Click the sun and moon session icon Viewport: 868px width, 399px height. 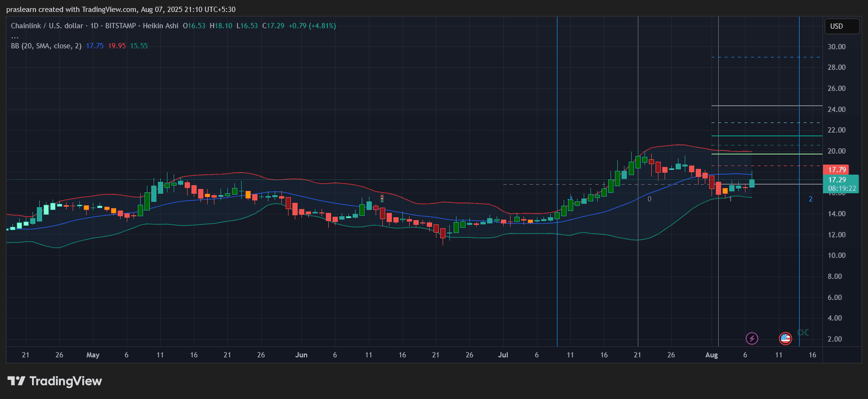pos(803,332)
